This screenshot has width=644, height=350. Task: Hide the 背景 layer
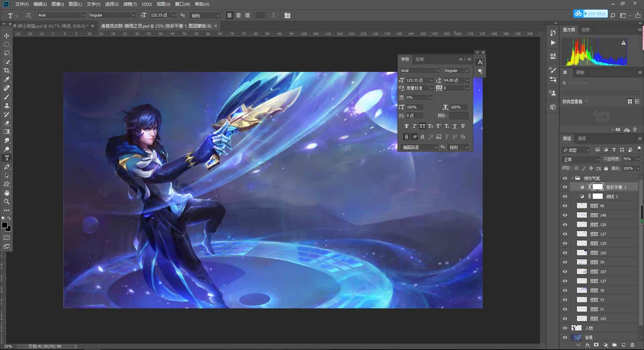click(x=565, y=338)
